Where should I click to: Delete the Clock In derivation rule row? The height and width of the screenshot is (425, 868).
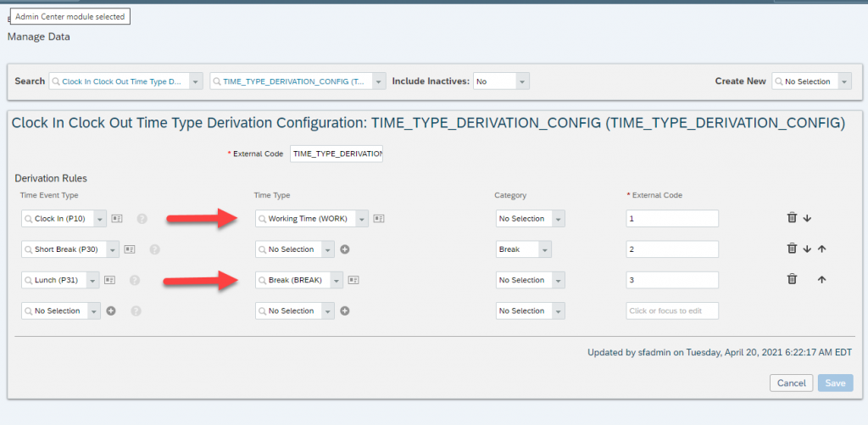pyautogui.click(x=792, y=218)
